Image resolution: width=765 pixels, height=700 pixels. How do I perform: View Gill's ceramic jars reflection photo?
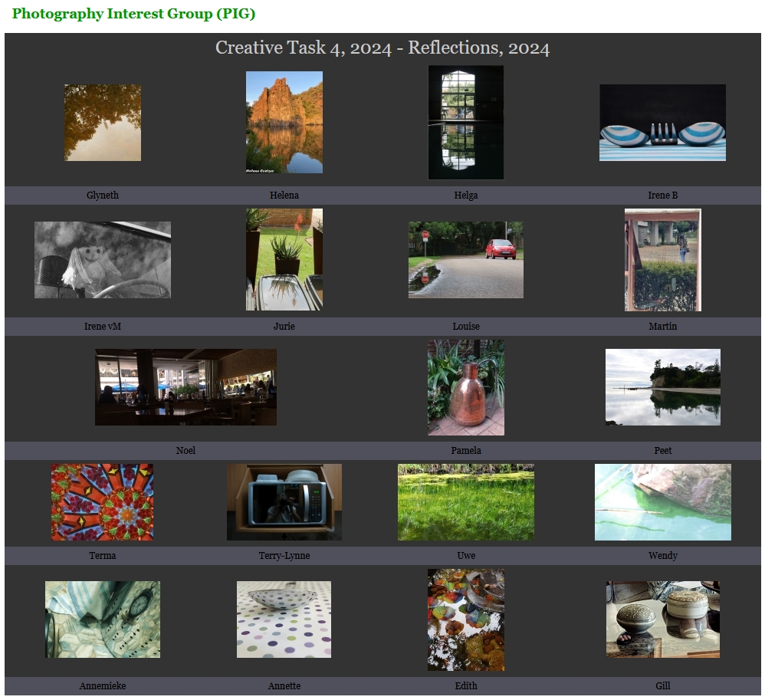[x=662, y=619]
